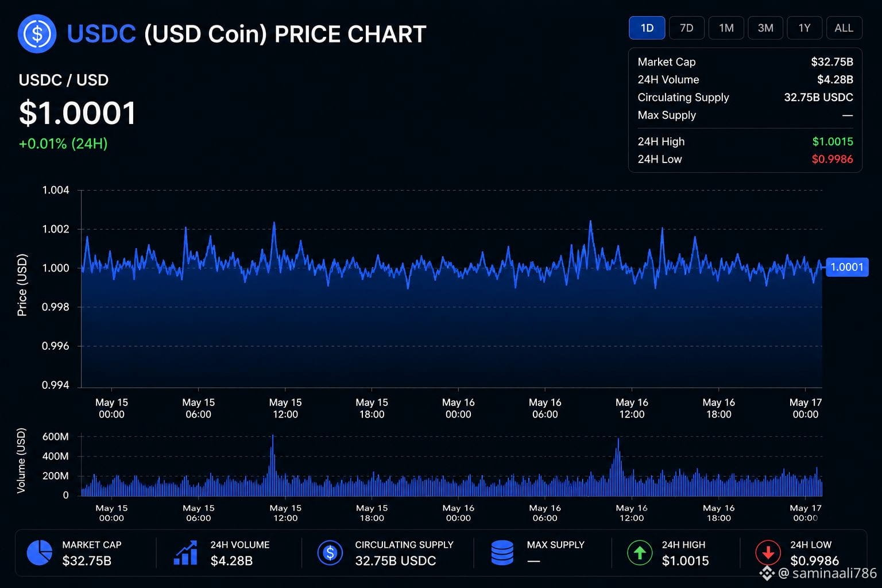This screenshot has height=588, width=882.
Task: Click the Market Cap pie chart icon
Action: (x=40, y=553)
